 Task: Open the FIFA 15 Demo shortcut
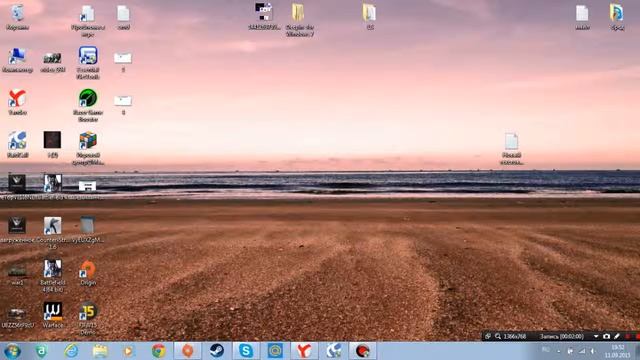tap(88, 318)
